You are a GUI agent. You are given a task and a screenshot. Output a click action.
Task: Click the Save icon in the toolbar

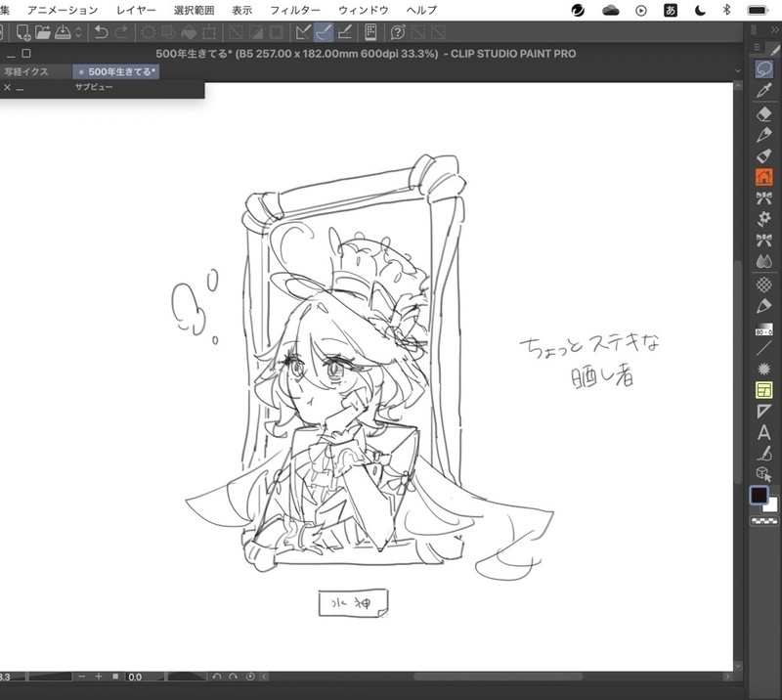[x=63, y=32]
